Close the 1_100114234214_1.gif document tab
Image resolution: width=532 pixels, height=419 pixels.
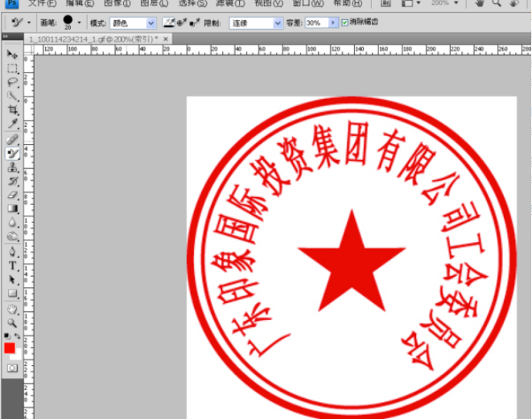[166, 39]
